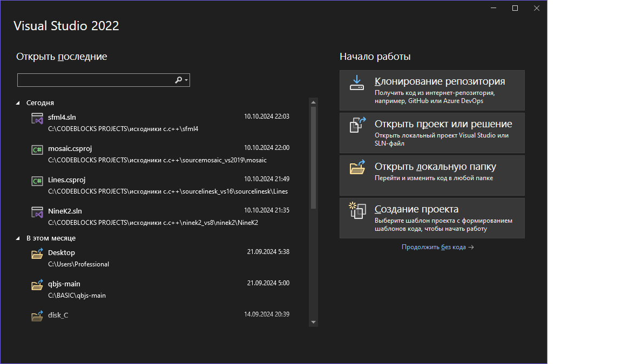The height and width of the screenshot is (364, 622).
Task: Click the recent list scrollbar thumb
Action: 313,157
